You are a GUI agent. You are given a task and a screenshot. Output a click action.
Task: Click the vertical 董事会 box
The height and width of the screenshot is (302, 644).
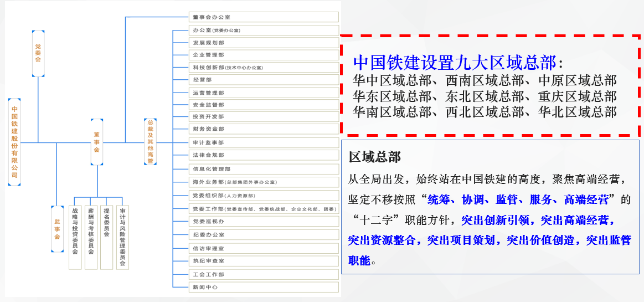click(97, 142)
